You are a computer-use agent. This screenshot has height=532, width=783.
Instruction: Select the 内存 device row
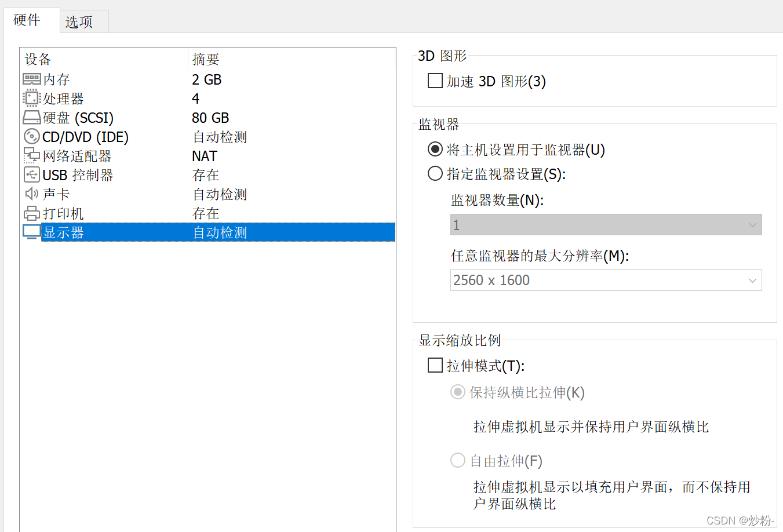(207, 79)
